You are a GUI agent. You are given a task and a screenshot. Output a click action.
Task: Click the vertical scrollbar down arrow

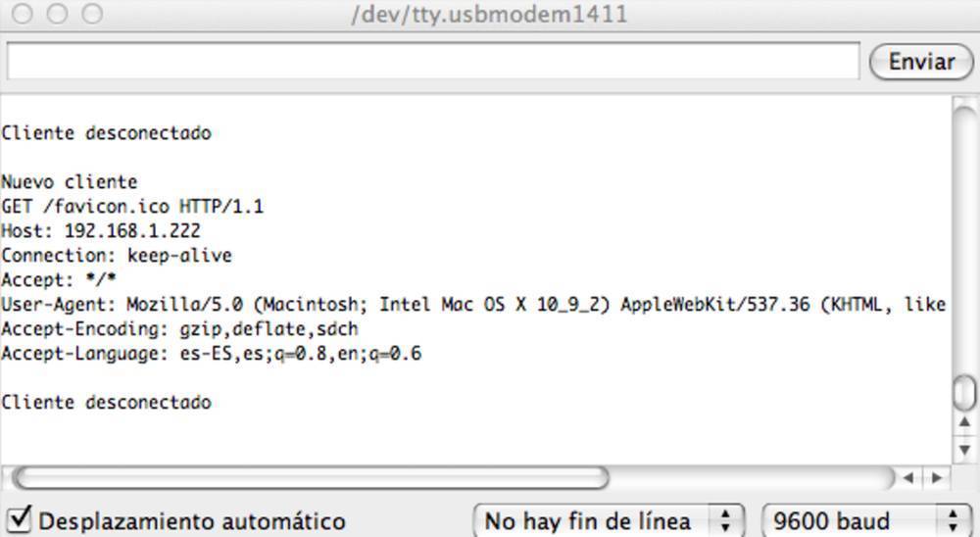coord(965,447)
